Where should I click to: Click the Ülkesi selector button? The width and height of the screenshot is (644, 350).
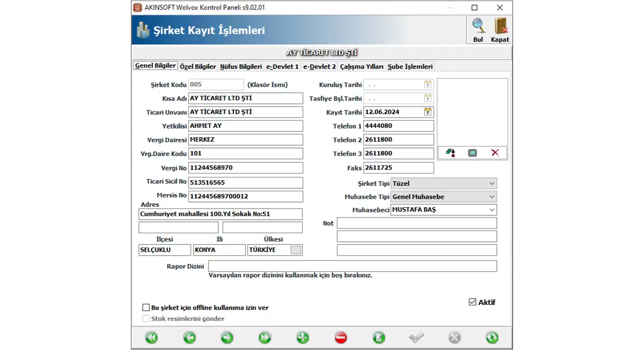[296, 250]
